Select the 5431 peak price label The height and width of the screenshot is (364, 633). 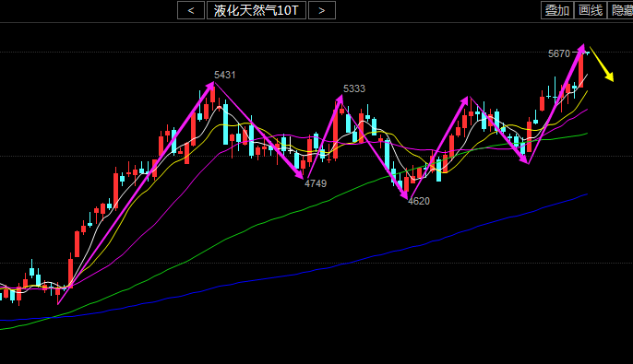coord(224,75)
